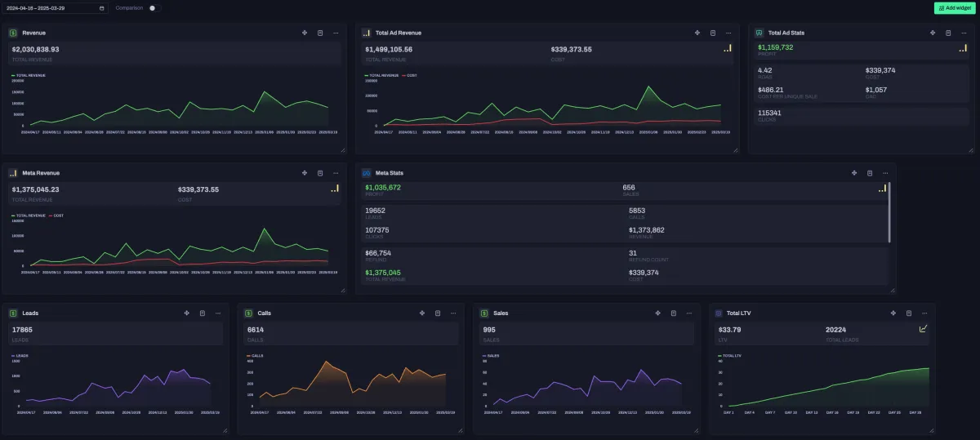Open the date range picker calendar
This screenshot has width=980, height=440.
(x=101, y=8)
